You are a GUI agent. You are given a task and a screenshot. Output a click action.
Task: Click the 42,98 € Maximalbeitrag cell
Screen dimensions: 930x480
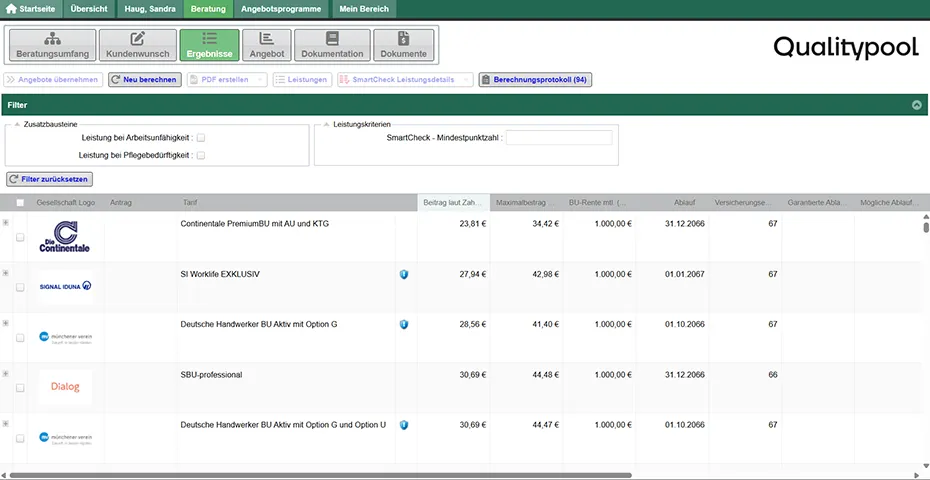pos(545,274)
